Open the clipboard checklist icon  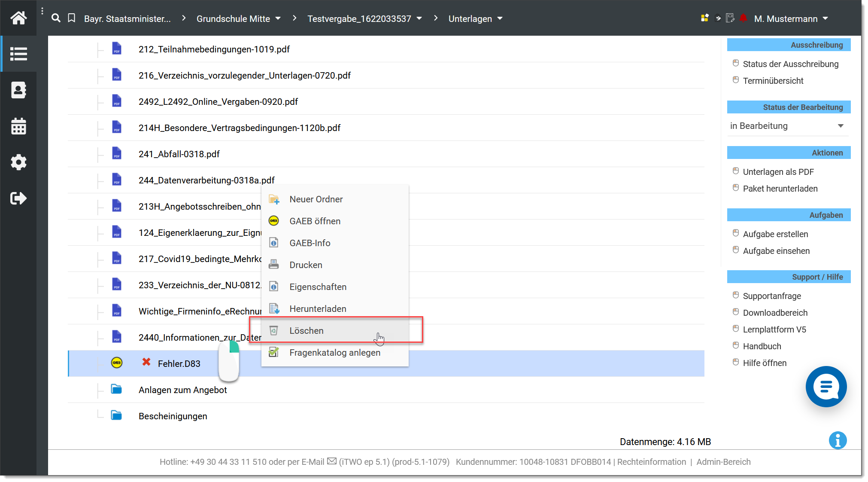pos(718,18)
